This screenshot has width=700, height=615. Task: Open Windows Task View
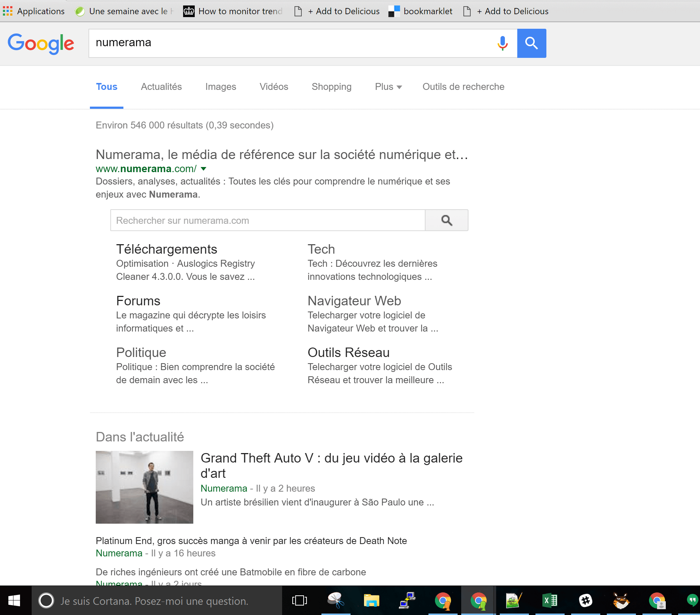pos(300,600)
